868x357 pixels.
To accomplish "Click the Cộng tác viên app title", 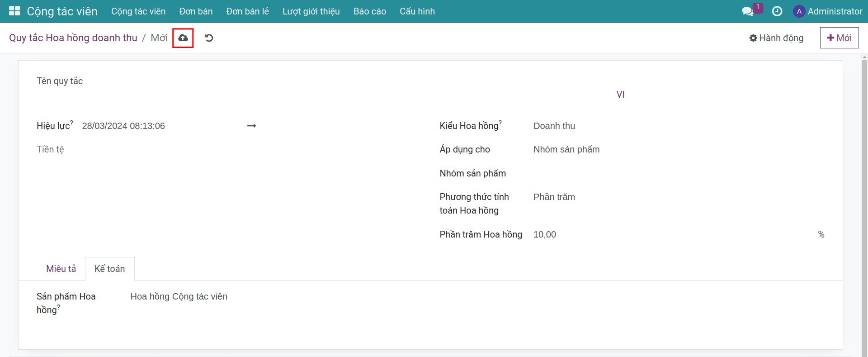I will click(62, 11).
